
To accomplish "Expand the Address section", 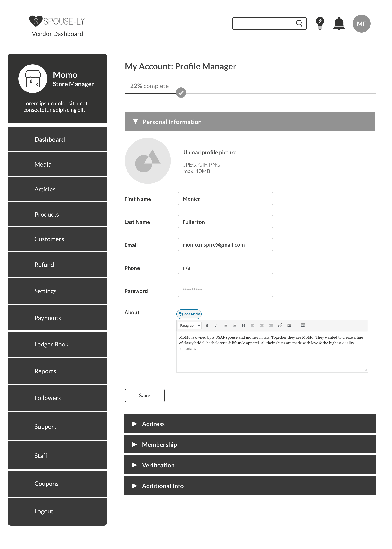I will 250,423.
